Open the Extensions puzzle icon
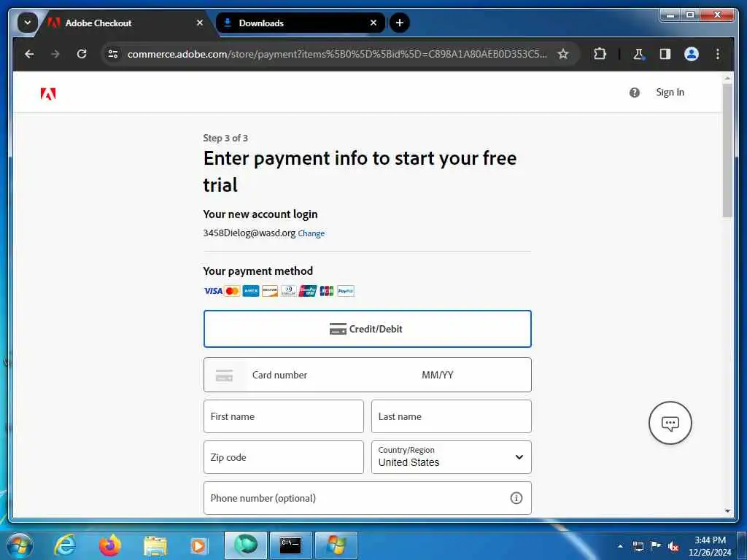 tap(600, 54)
